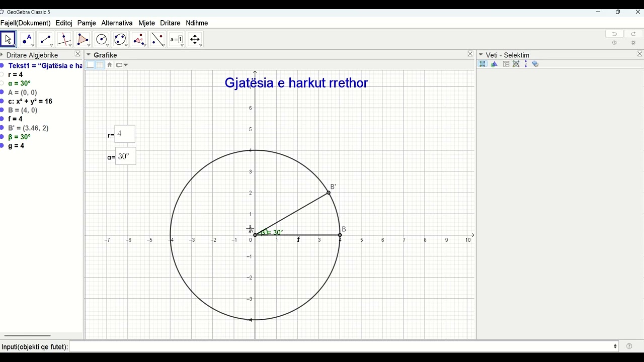Open Input bar help question icon
The height and width of the screenshot is (362, 644).
click(629, 346)
